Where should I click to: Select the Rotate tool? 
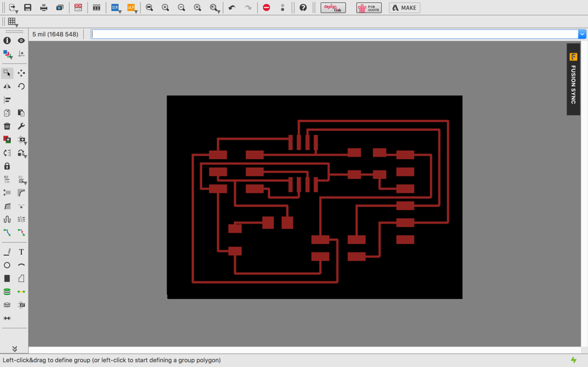[21, 86]
